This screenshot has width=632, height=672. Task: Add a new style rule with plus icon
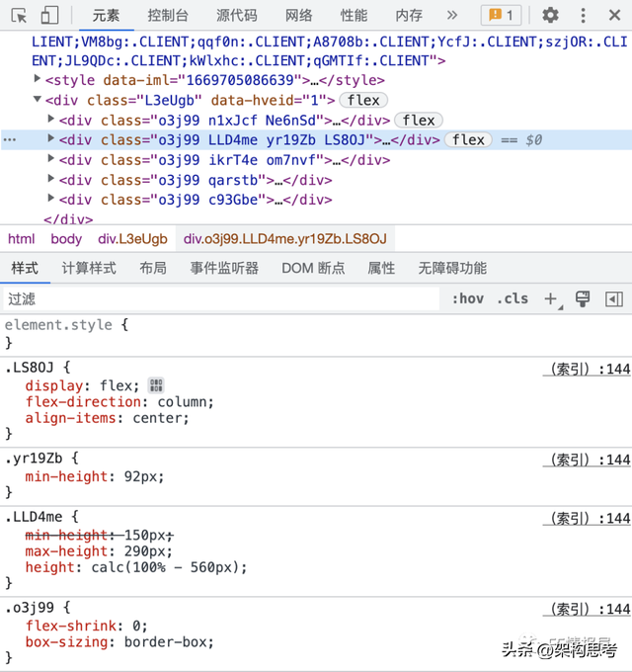pyautogui.click(x=551, y=298)
